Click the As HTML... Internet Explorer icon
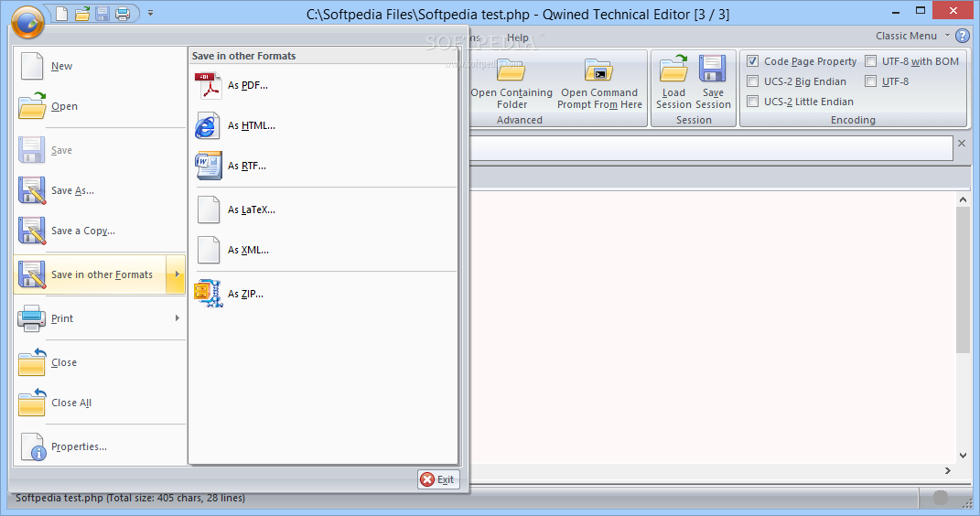Screen dimensions: 980x516 click(208, 125)
